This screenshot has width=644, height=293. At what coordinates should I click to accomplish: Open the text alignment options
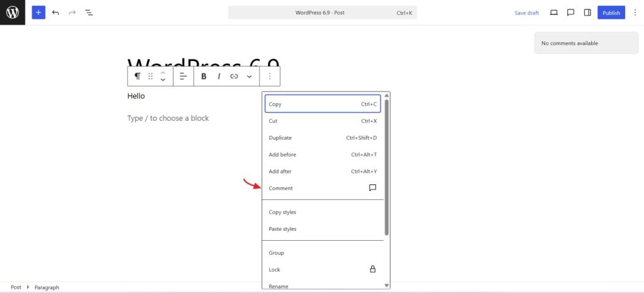184,76
